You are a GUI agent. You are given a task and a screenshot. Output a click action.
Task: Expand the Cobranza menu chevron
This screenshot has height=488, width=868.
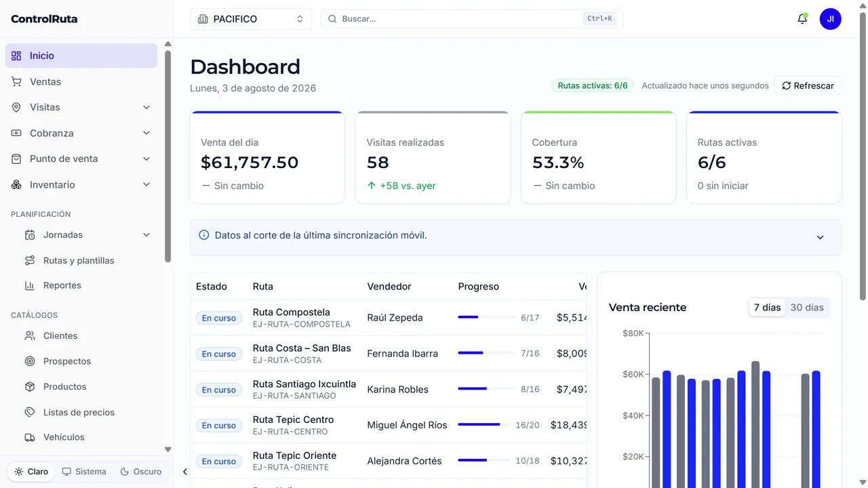pyautogui.click(x=146, y=133)
